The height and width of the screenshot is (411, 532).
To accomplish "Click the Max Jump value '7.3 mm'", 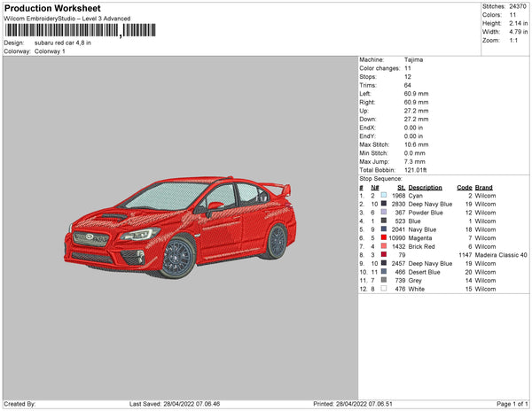I will pos(415,161).
